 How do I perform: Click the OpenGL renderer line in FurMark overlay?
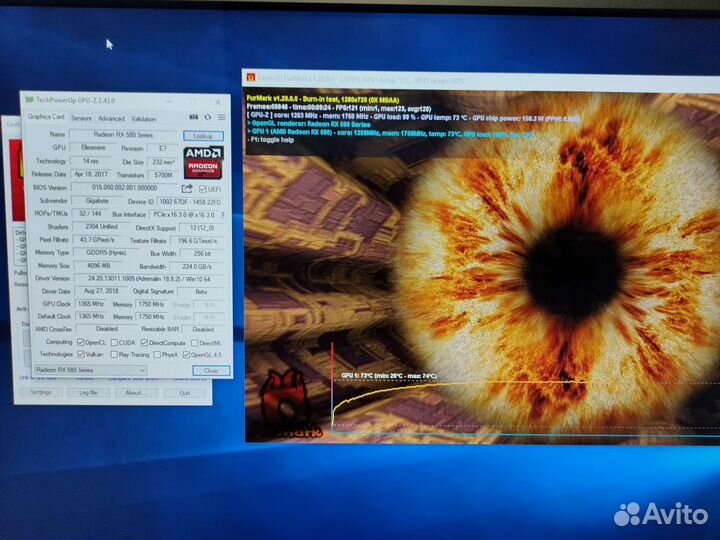coord(309,124)
